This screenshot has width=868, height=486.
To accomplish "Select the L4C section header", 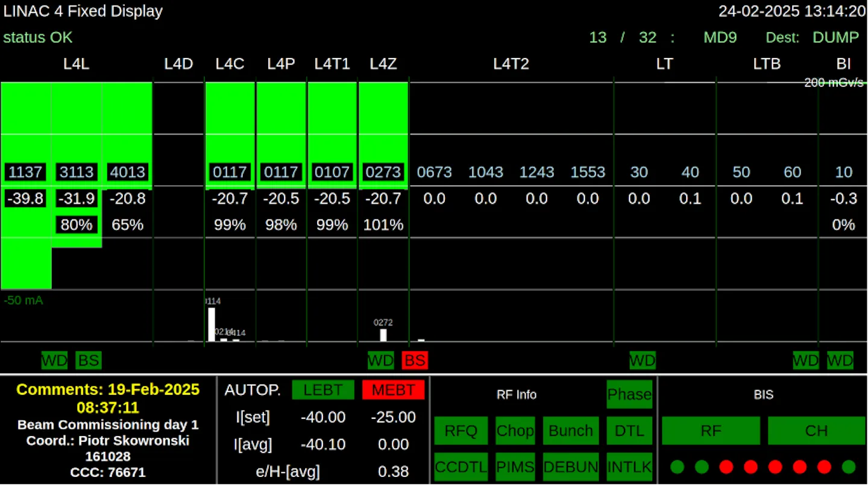I will (230, 64).
